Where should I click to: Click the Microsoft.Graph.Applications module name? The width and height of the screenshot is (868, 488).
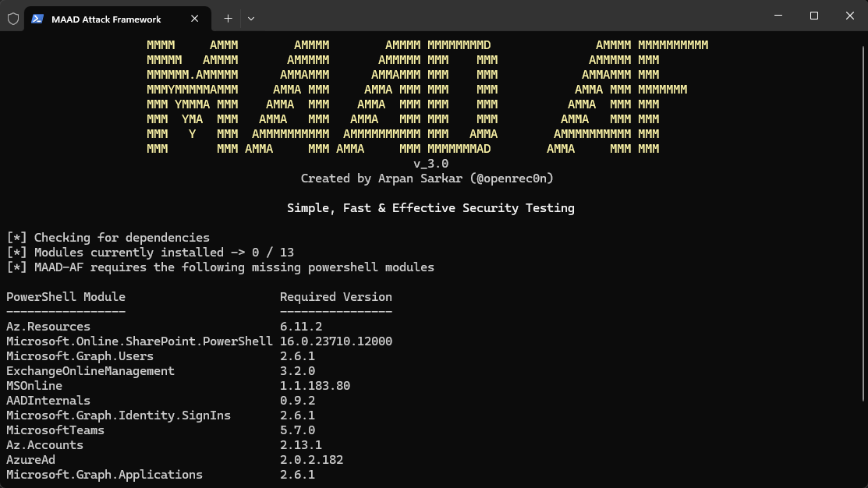(105, 475)
